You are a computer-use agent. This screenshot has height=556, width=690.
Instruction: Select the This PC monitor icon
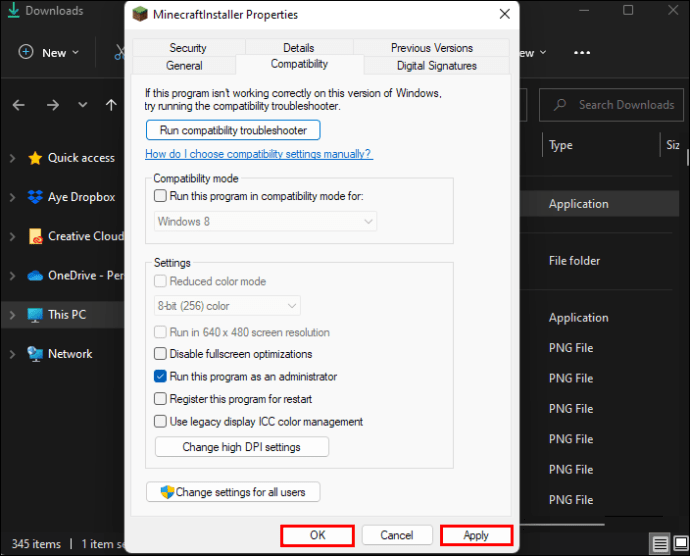(x=35, y=315)
